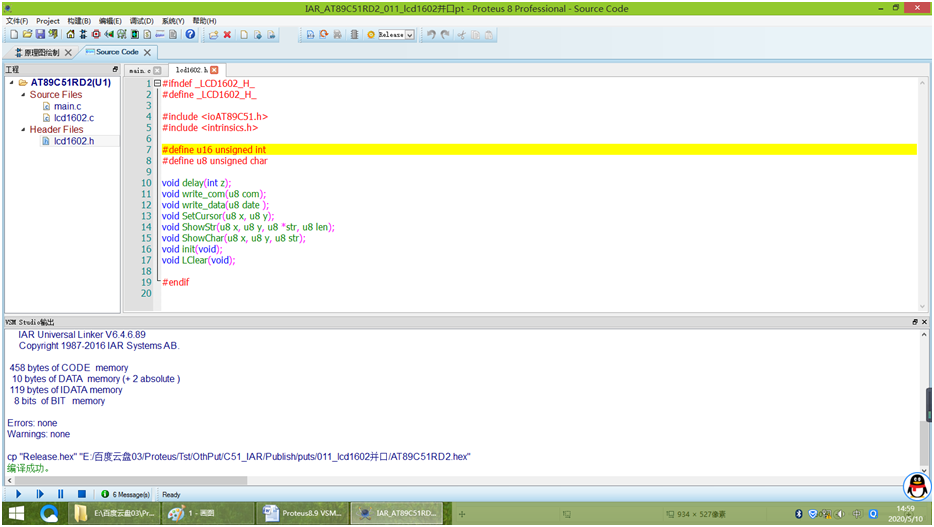Viewport: 934px width, 527px height.
Task: Start the simulation with Play
Action: point(18,494)
